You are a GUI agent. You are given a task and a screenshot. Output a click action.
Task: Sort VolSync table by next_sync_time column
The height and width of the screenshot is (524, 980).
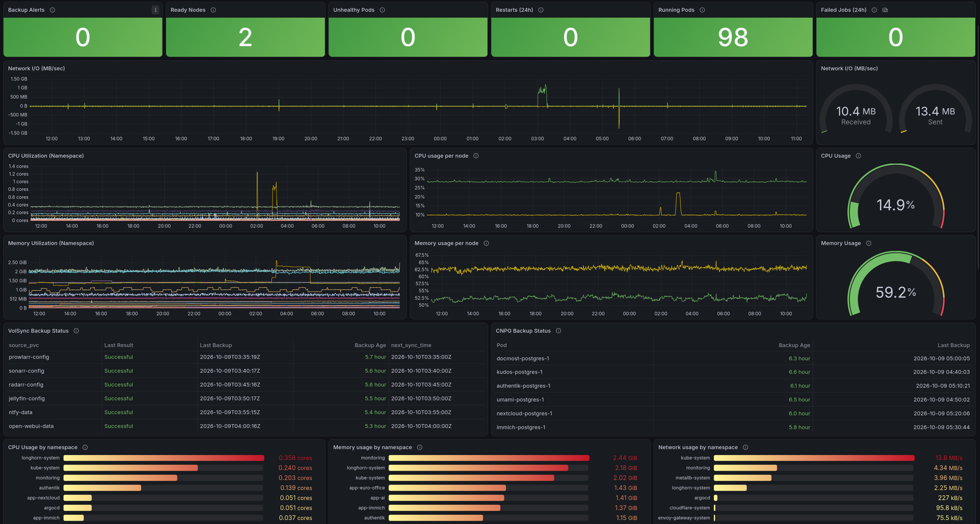[411, 345]
